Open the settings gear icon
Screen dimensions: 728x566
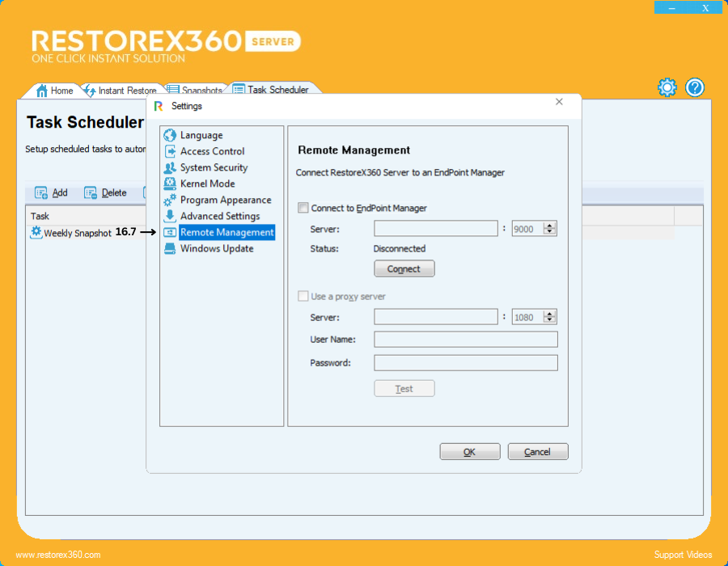(x=667, y=87)
